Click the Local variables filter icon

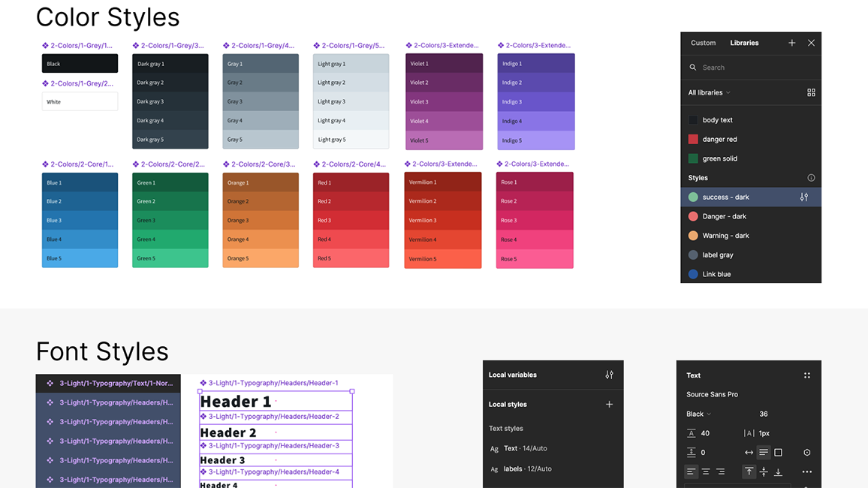(609, 375)
